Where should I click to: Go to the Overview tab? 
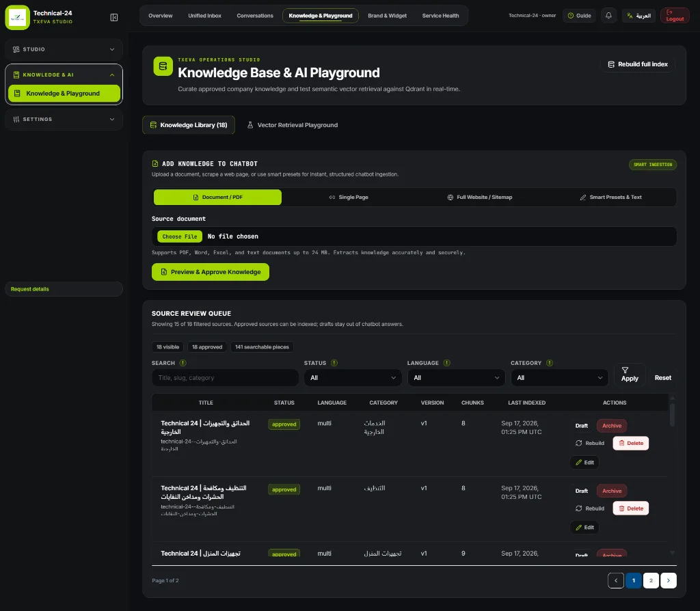(160, 16)
